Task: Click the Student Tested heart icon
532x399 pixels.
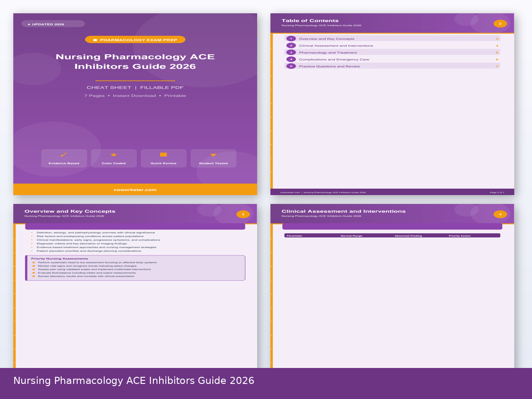Action: tap(213, 156)
